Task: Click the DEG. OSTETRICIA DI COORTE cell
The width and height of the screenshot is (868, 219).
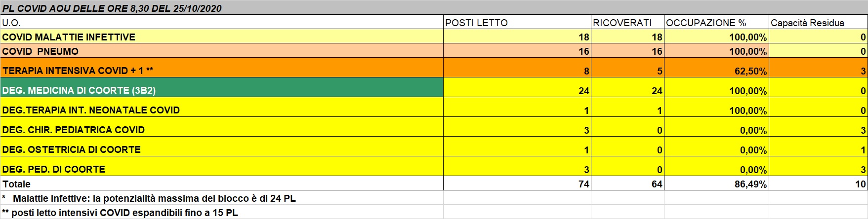Action: 72,149
